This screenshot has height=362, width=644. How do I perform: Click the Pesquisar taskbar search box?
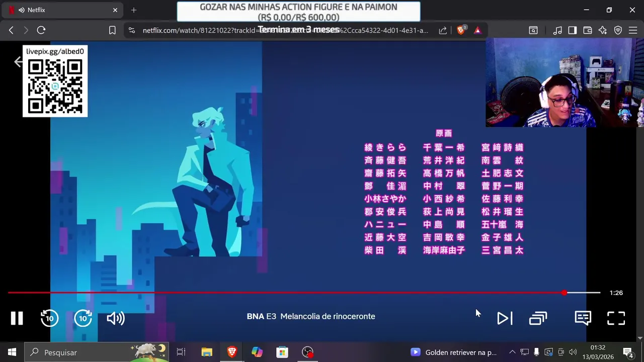point(96,352)
